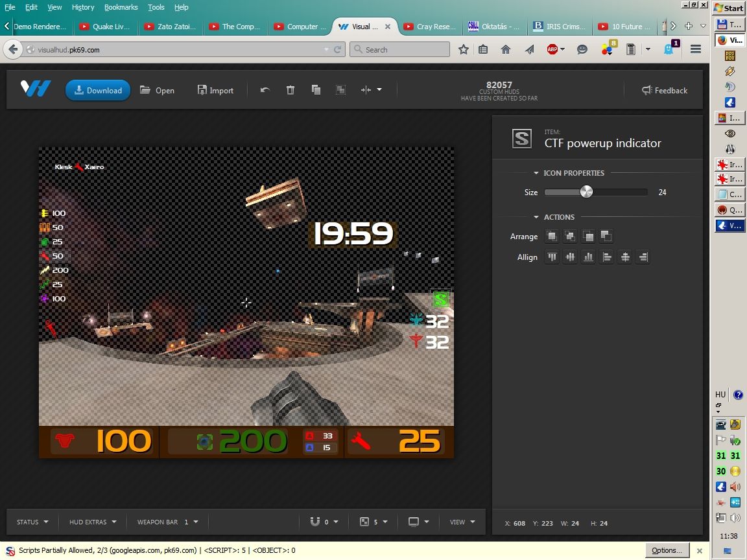747x560 pixels.
Task: Open the align toolbar dropdown arrow
Action: [x=379, y=89]
